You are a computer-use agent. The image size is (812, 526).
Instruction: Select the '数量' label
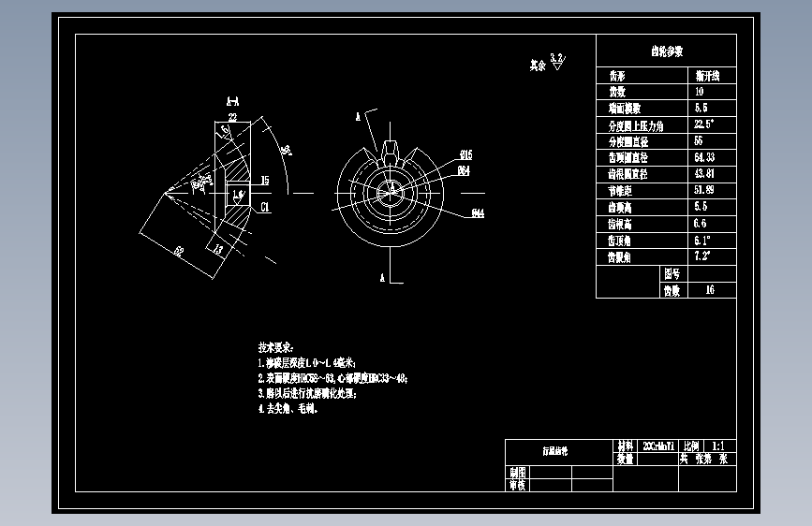(625, 459)
